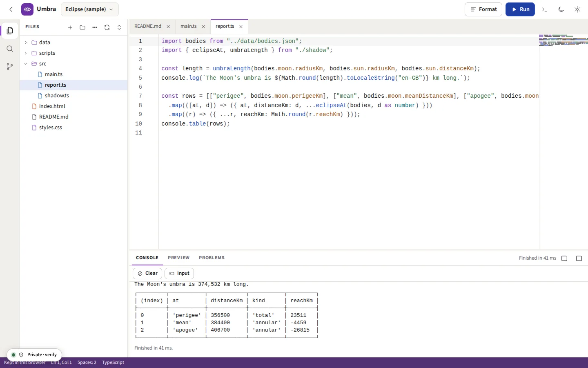
Task: Switch to dark theme moon icon
Action: [561, 9]
